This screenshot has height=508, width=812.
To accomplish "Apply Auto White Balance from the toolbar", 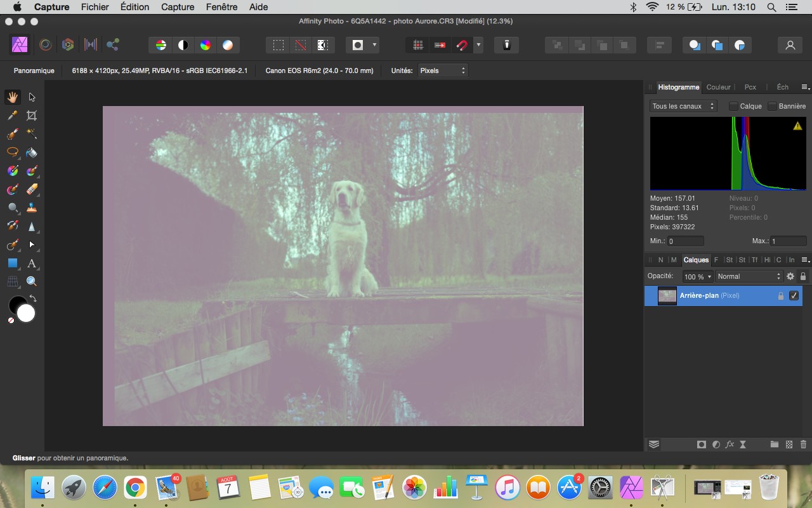I will click(228, 45).
